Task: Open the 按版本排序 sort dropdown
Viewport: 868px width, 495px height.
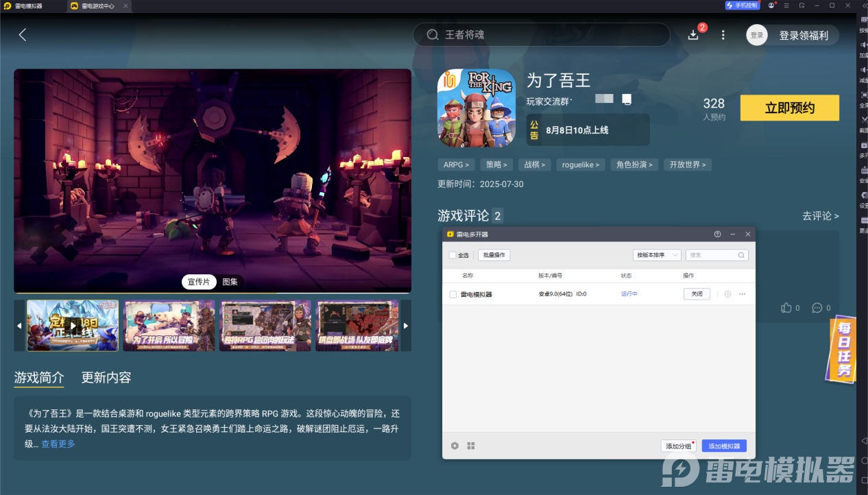Action: tap(656, 254)
